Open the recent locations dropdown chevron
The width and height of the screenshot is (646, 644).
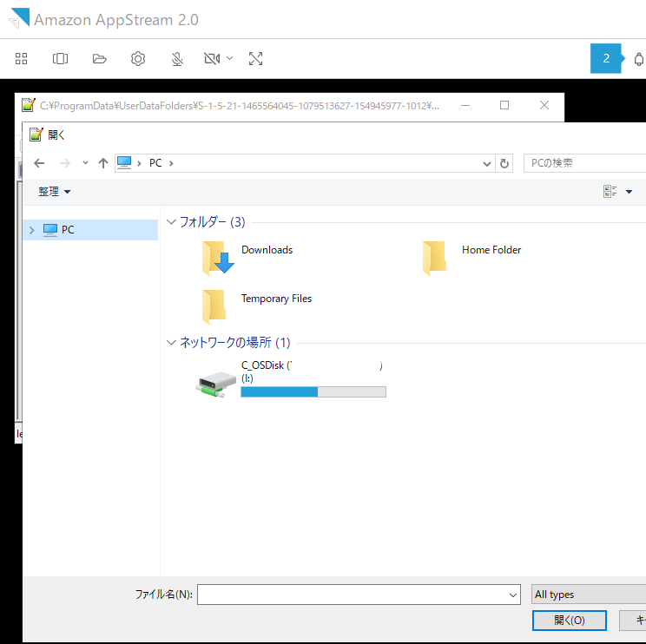[x=85, y=162]
